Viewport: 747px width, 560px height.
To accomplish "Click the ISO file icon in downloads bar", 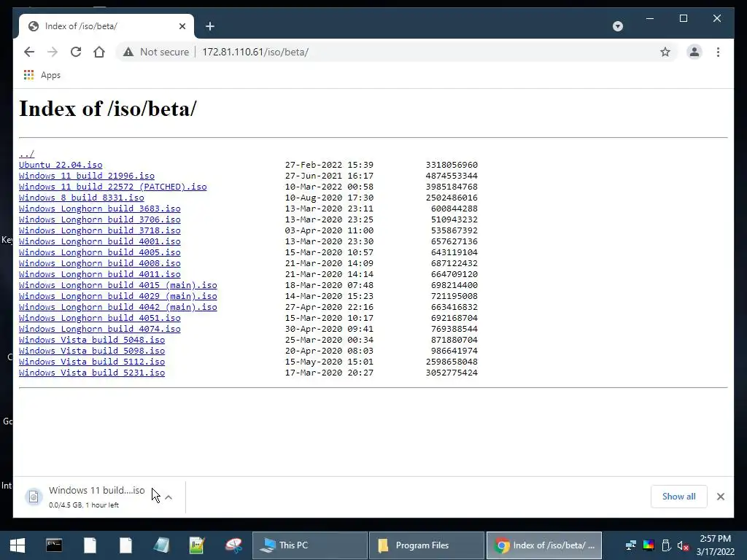I will pyautogui.click(x=34, y=497).
